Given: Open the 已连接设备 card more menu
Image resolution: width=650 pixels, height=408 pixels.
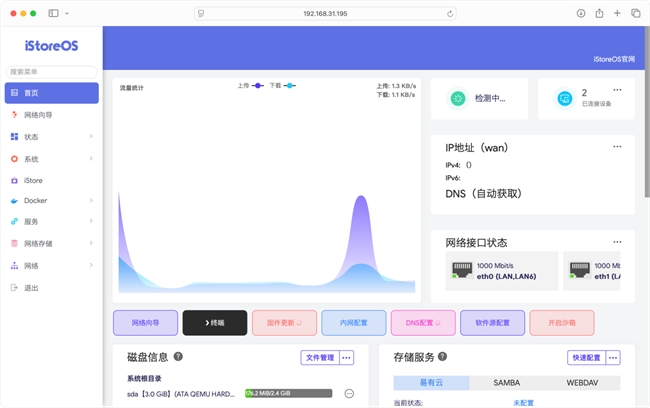Looking at the screenshot, I should (617, 90).
